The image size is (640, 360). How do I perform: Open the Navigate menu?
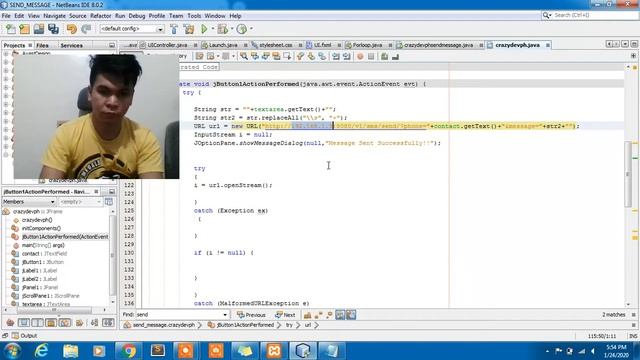tap(54, 16)
